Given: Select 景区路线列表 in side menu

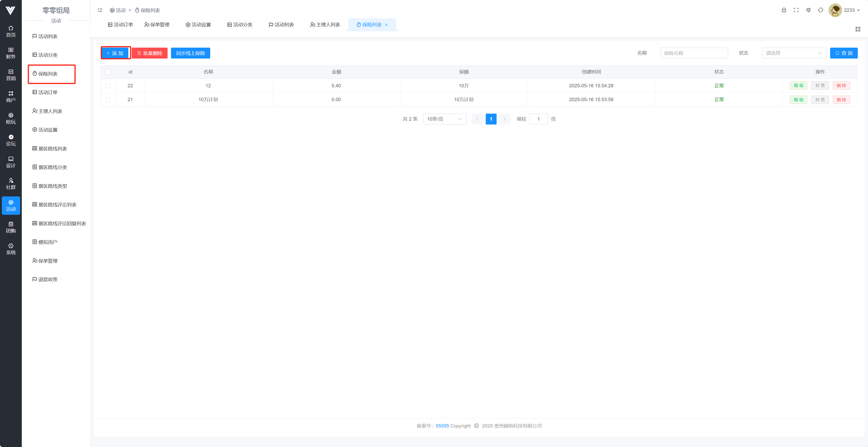Looking at the screenshot, I should tap(53, 149).
